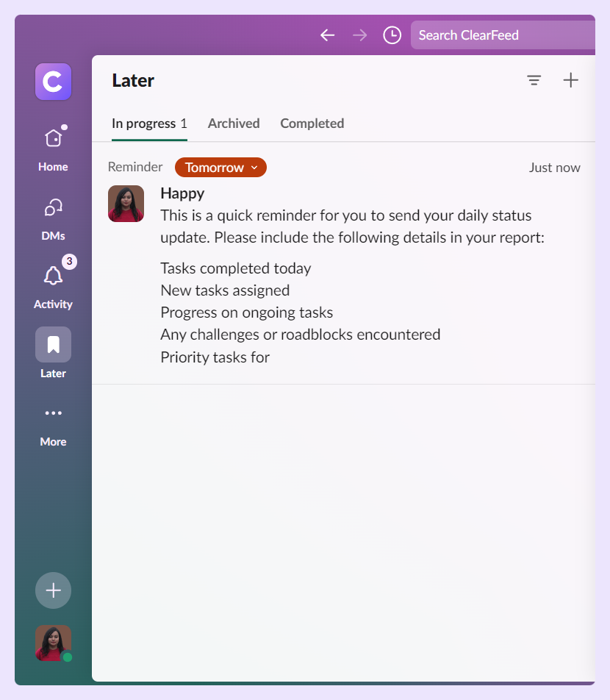
Task: Navigate forward with the right arrow
Action: (359, 35)
